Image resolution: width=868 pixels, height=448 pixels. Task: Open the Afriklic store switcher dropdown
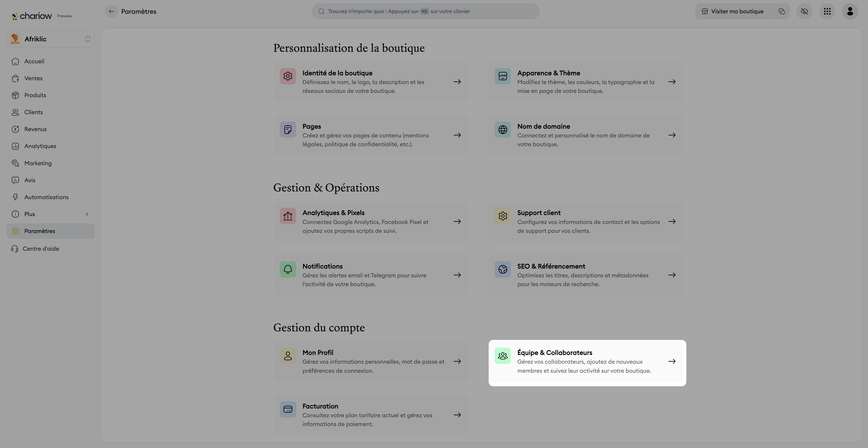coord(51,39)
